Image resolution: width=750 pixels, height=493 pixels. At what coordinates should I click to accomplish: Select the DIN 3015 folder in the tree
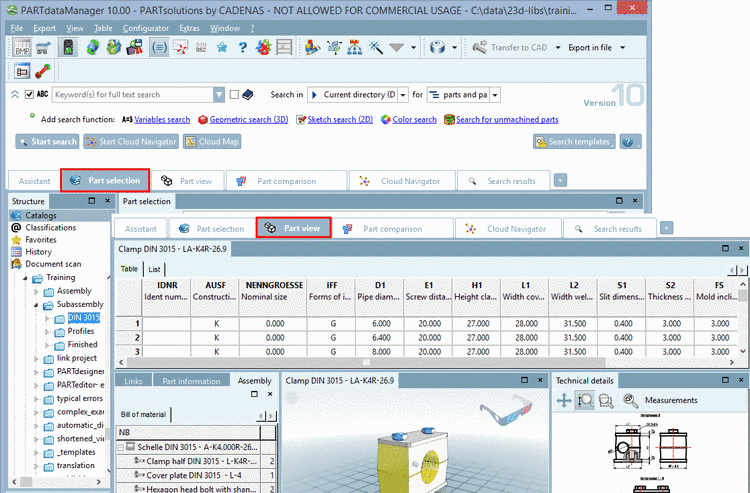coord(83,318)
